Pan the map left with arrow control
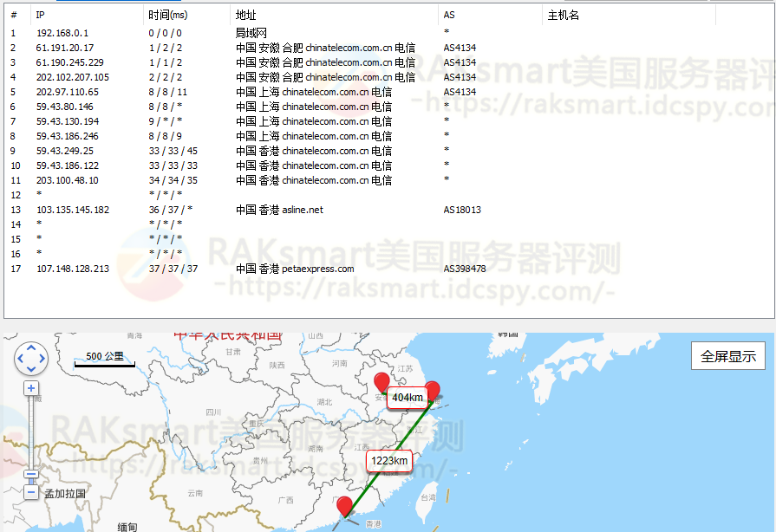This screenshot has width=776, height=532. [x=22, y=359]
